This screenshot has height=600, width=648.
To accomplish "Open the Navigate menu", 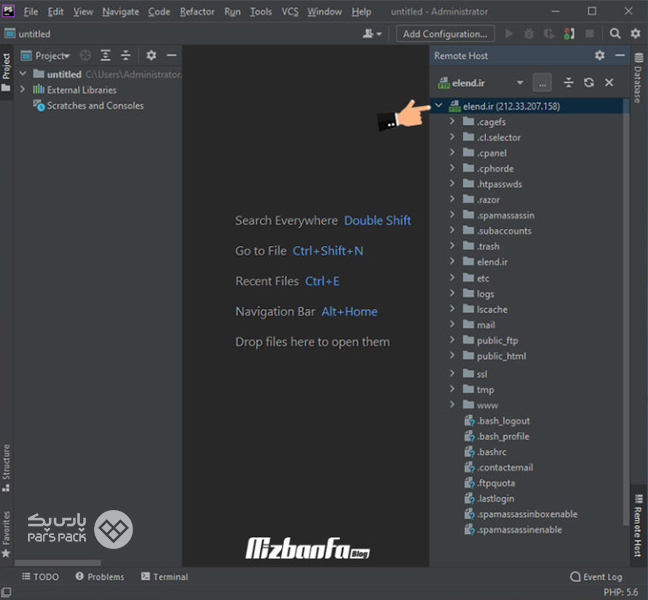I will coord(121,12).
